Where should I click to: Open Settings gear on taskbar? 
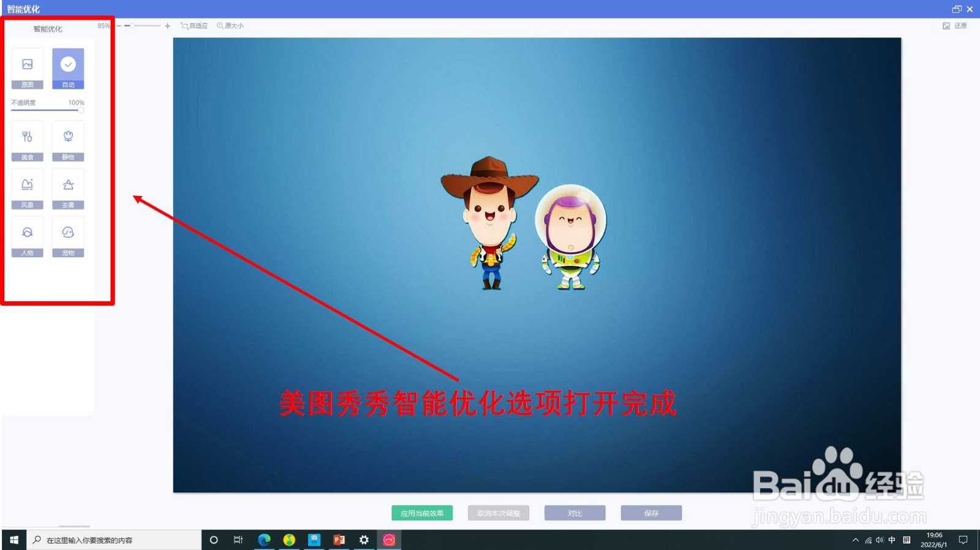pos(364,540)
